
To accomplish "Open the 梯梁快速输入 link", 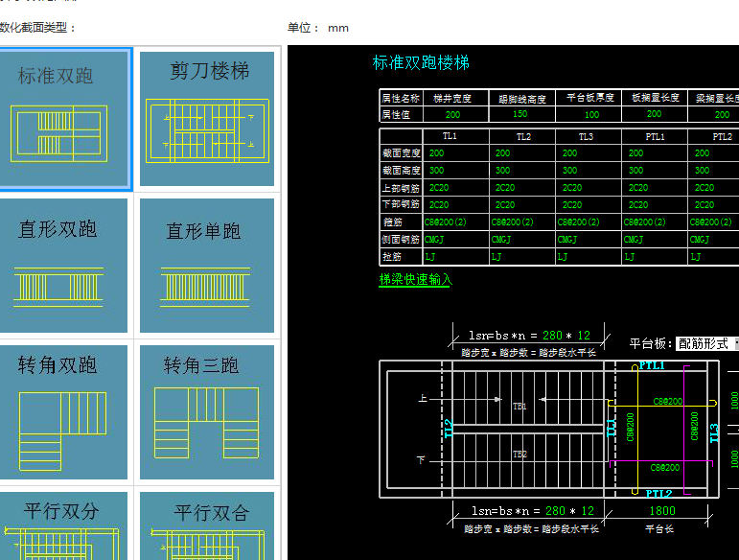I will pyautogui.click(x=415, y=280).
